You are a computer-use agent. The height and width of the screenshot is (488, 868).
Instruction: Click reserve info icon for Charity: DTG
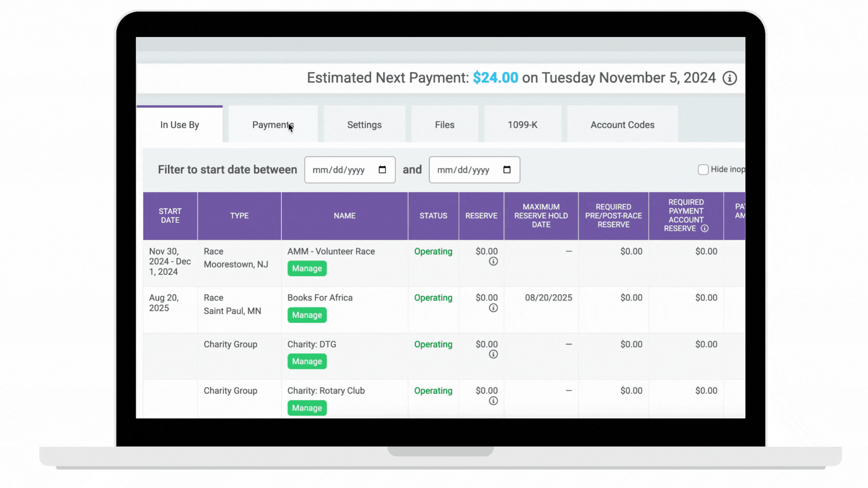(493, 355)
